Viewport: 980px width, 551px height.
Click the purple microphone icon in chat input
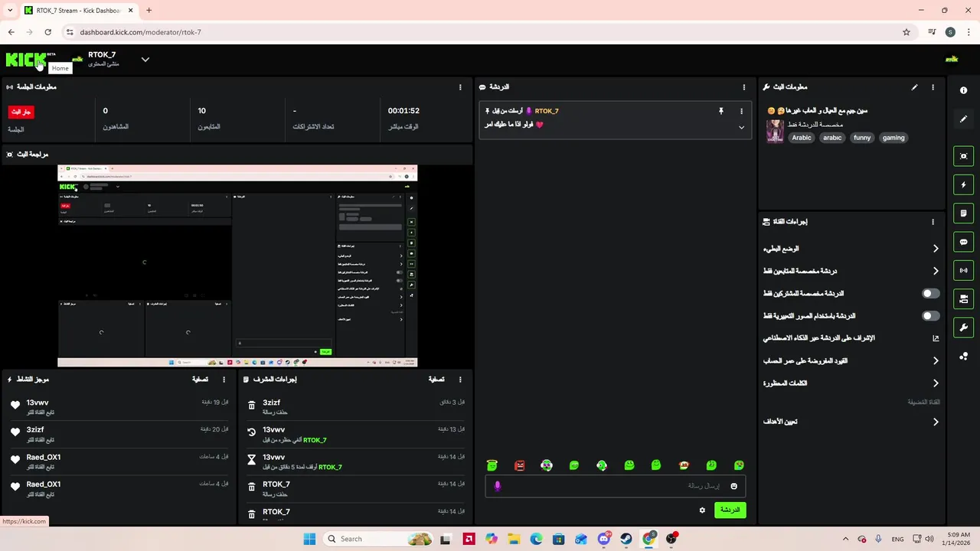click(497, 486)
